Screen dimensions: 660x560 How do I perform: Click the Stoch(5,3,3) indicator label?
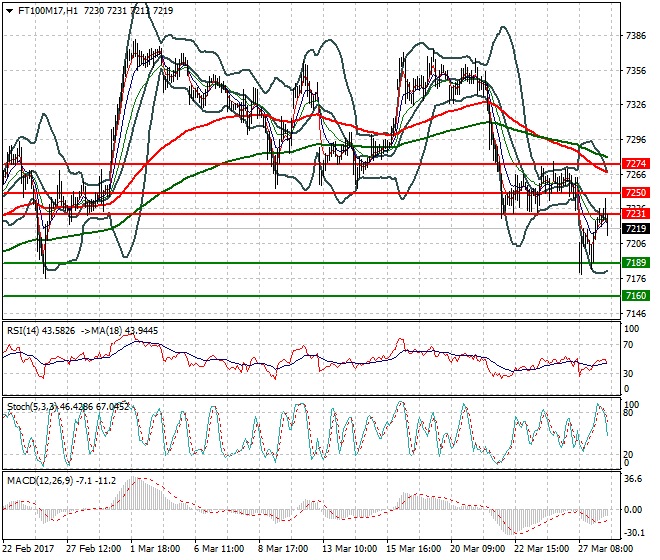[x=32, y=407]
